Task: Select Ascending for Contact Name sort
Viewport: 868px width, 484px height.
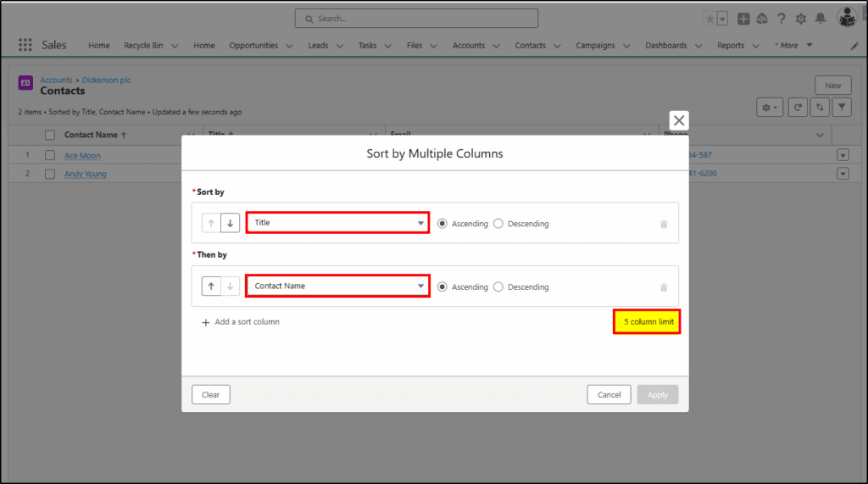Action: coord(442,287)
